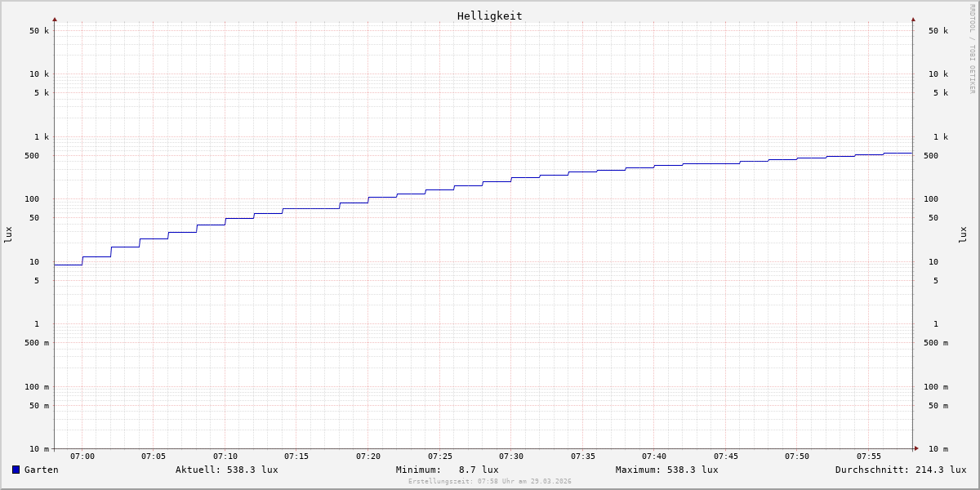Click the '50 k' label on the left axis

(x=39, y=31)
